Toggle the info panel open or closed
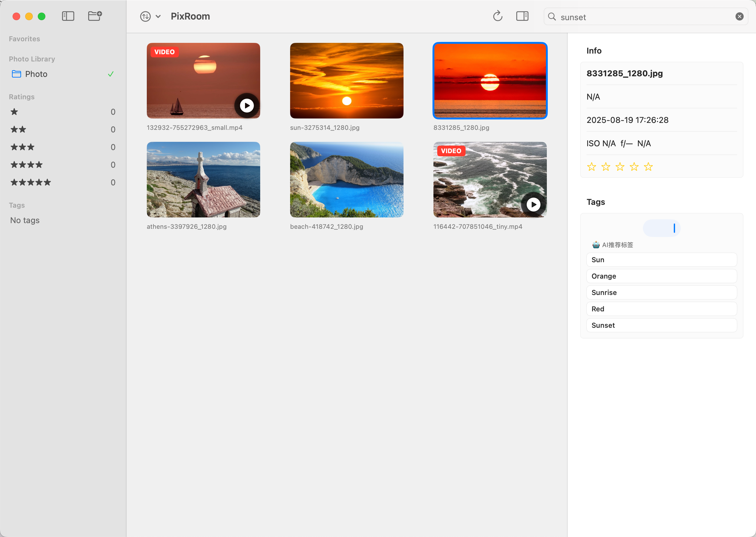The width and height of the screenshot is (756, 537). pyautogui.click(x=522, y=16)
